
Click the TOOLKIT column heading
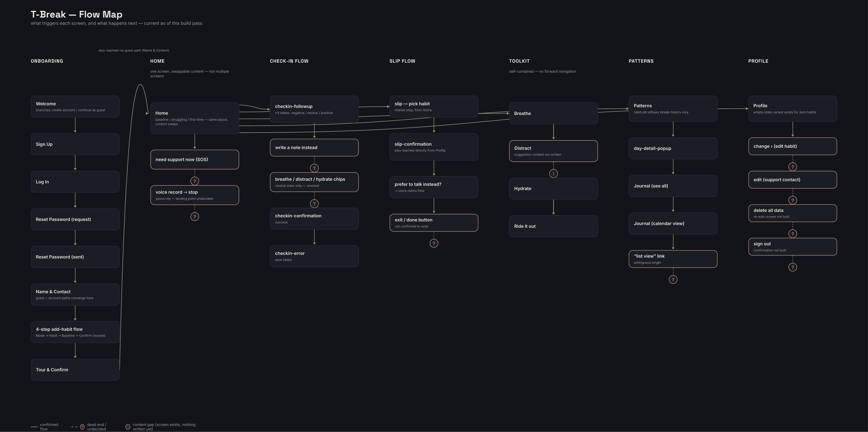pyautogui.click(x=519, y=61)
